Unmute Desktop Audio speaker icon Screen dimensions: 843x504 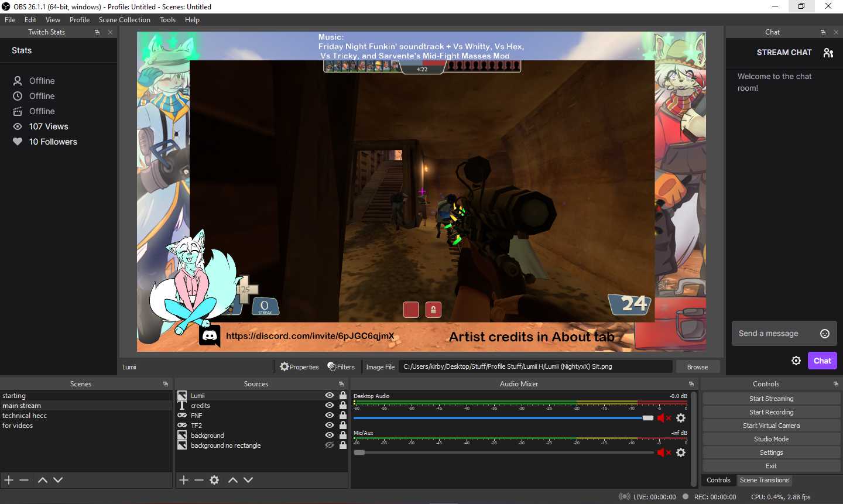tap(664, 418)
